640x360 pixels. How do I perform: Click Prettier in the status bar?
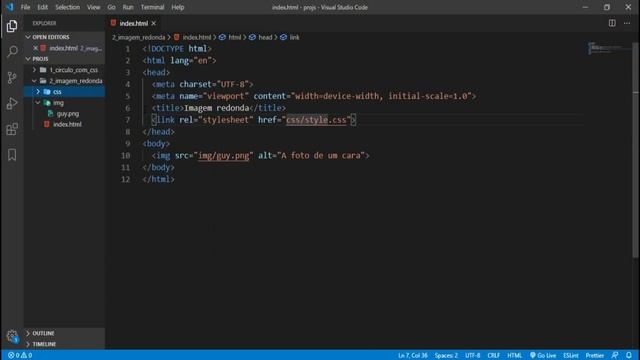(595, 355)
